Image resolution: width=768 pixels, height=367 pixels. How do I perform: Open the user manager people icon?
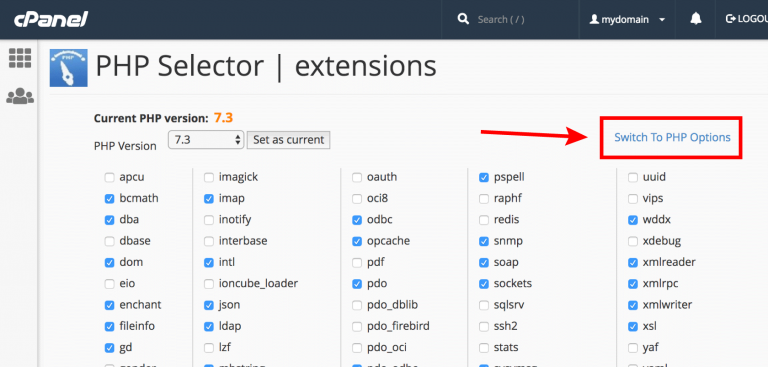click(x=20, y=96)
